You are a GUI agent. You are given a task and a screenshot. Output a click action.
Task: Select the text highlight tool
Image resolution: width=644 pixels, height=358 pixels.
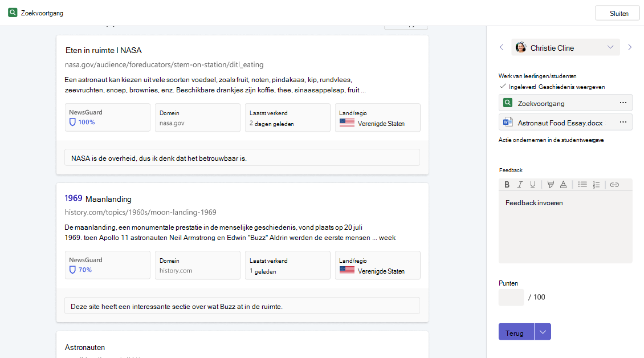tap(551, 185)
